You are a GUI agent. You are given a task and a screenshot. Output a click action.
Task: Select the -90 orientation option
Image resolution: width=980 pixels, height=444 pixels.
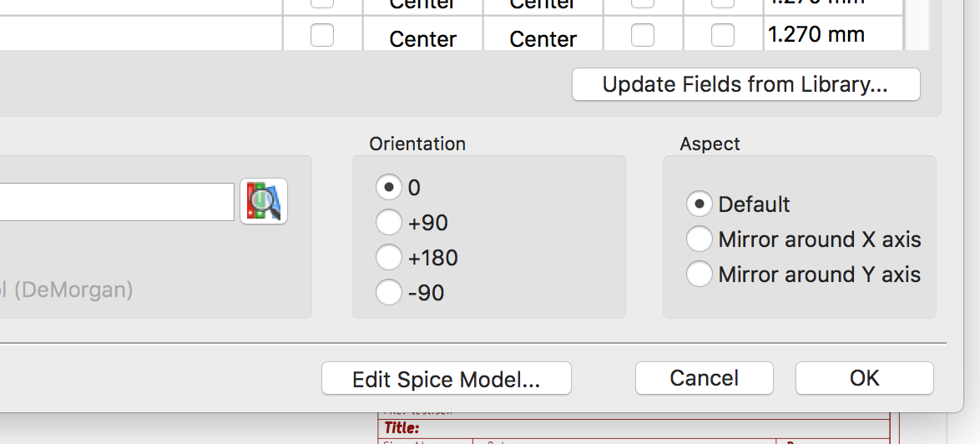(x=388, y=293)
